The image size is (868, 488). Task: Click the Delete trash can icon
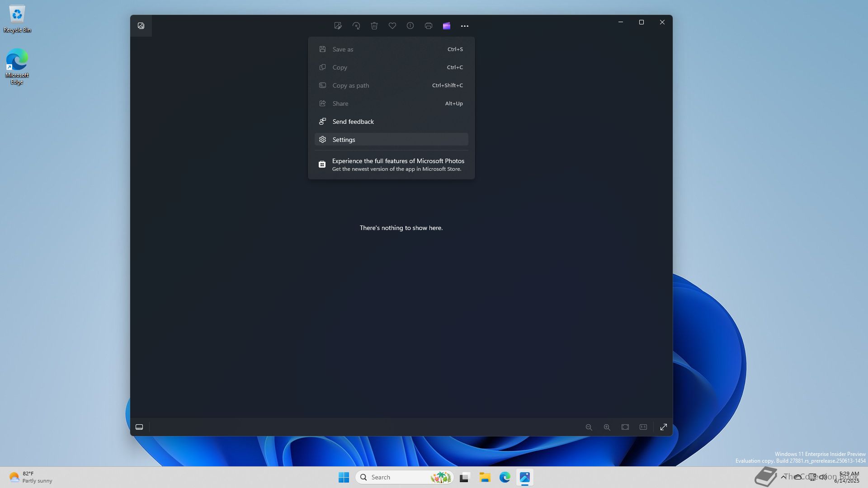374,26
